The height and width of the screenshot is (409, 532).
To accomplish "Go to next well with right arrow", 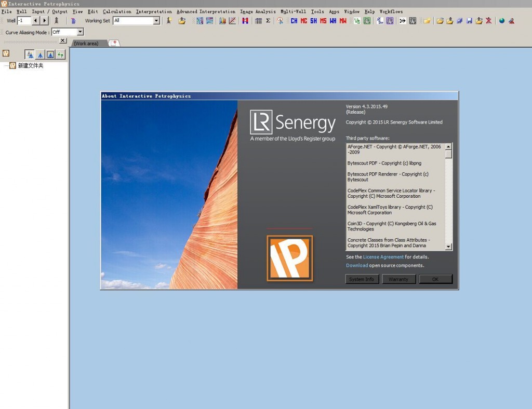I will pos(45,21).
